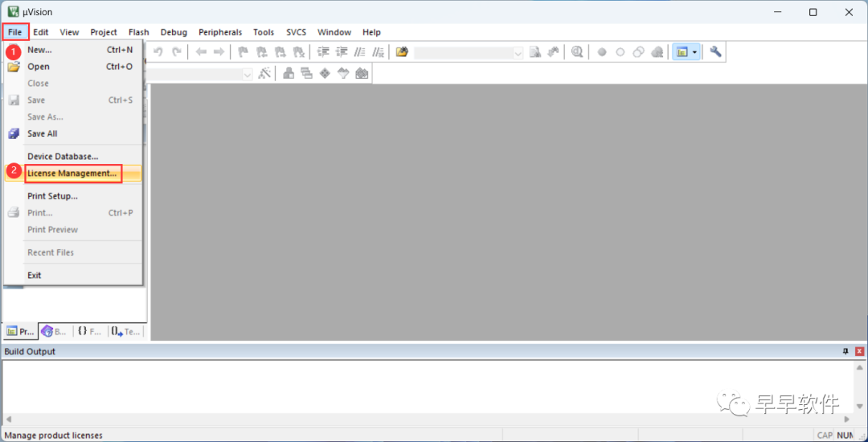Open Configuration via wrench icon
Viewport: 868px width, 442px height.
[x=715, y=52]
